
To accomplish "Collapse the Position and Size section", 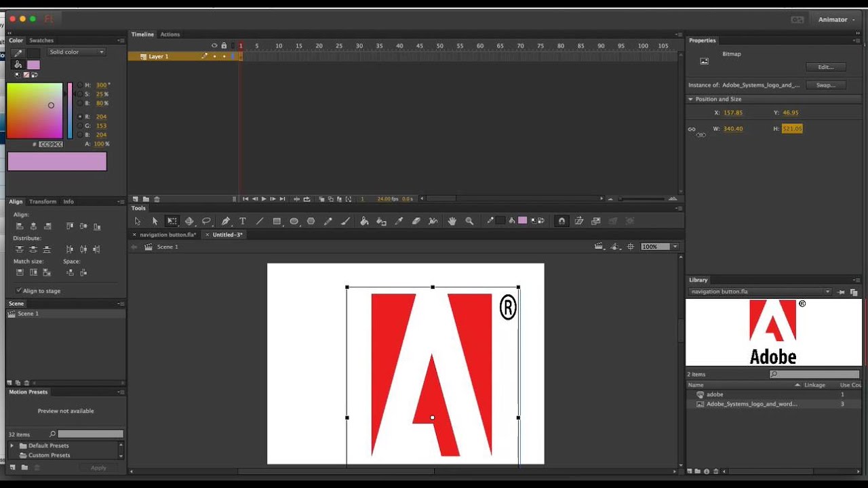I will click(691, 99).
